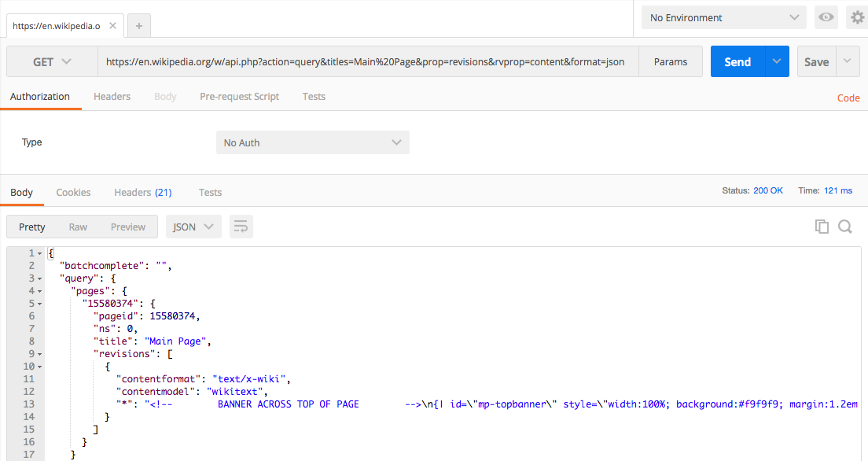868x461 pixels.
Task: Open the response Tests tab
Action: [211, 192]
